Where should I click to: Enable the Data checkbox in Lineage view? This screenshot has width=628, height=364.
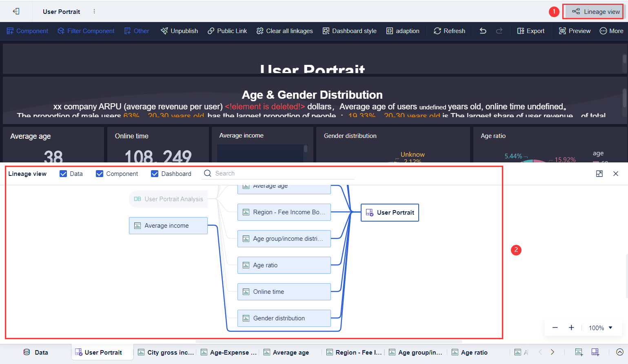pyautogui.click(x=64, y=173)
